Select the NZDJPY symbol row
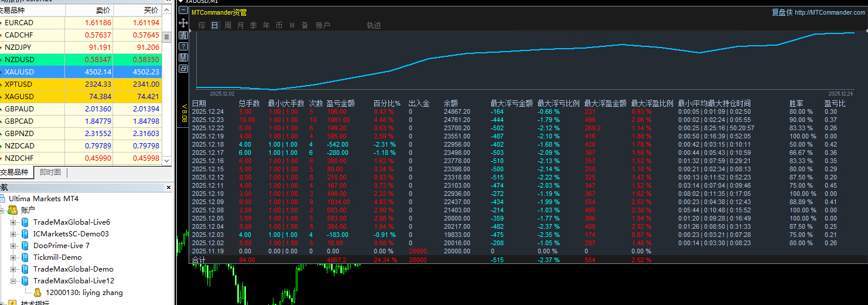Viewport: 868px width, 305px height. click(x=81, y=48)
